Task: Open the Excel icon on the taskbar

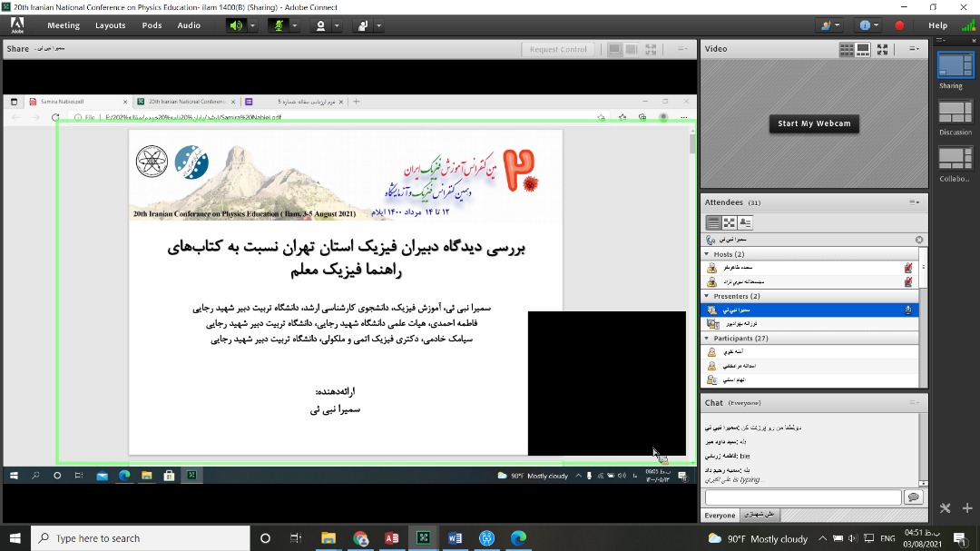Action: [423, 537]
